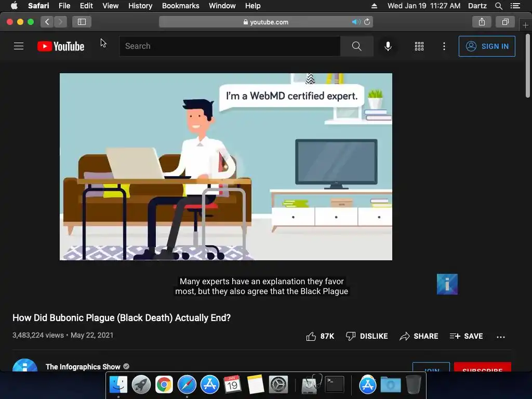Click the 3,483,224 views text

(x=38, y=335)
